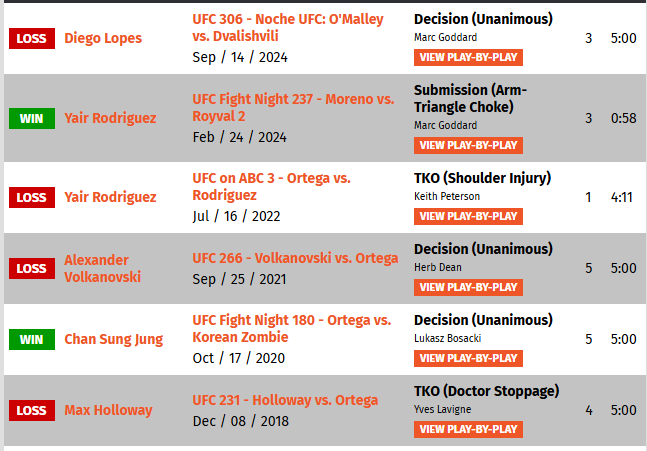Screen dimensions: 647x451
Task: View play-by-play for arm-triangle choke submission fight
Action: point(468,145)
